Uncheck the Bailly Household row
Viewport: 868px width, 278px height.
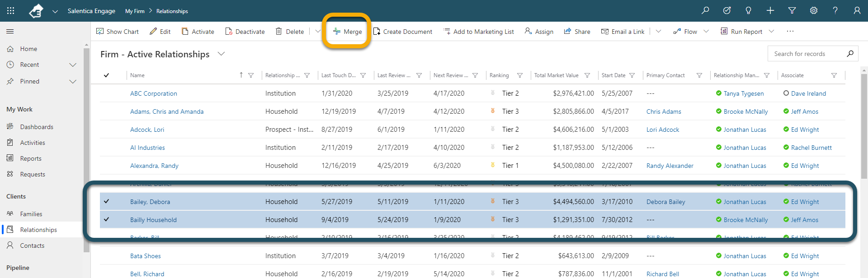(107, 219)
